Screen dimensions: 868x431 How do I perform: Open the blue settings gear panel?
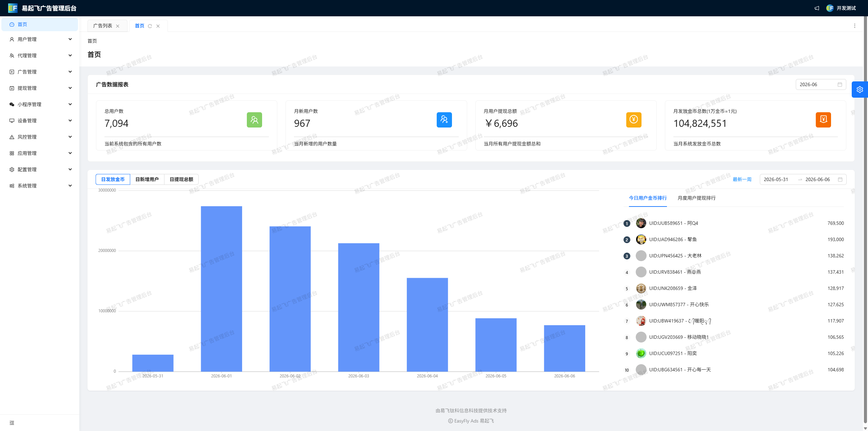coord(860,90)
